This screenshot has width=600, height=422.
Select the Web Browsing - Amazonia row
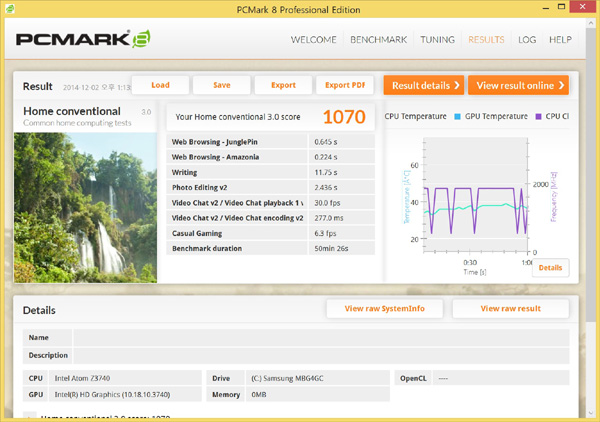[271, 157]
